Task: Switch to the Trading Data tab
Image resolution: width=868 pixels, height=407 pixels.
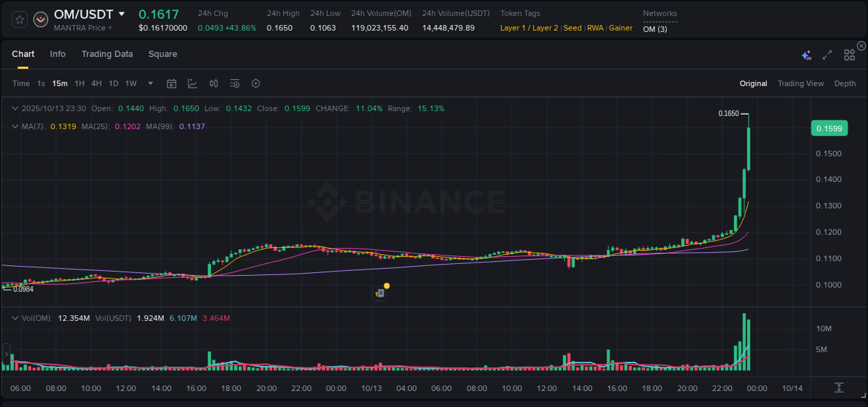Action: pyautogui.click(x=107, y=54)
